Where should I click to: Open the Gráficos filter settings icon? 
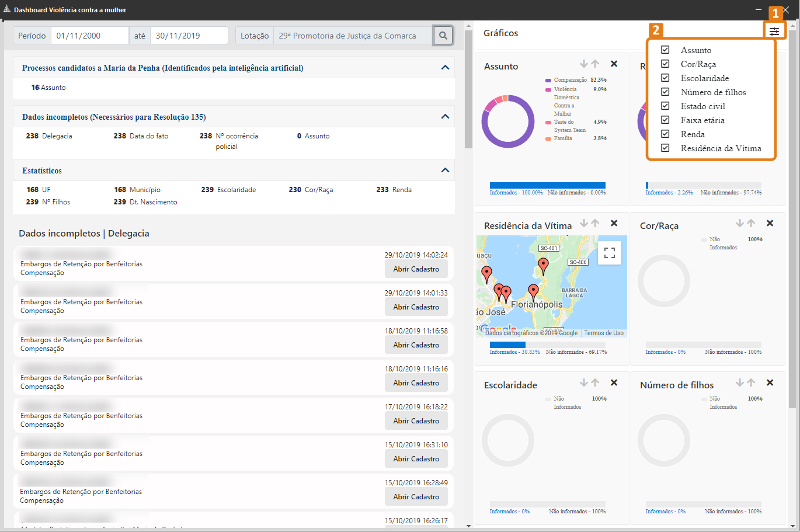point(774,32)
